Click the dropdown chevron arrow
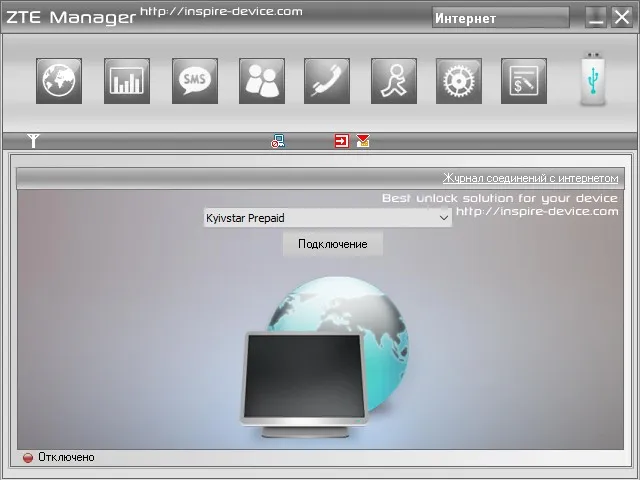Viewport: 640px width, 480px height. click(444, 218)
